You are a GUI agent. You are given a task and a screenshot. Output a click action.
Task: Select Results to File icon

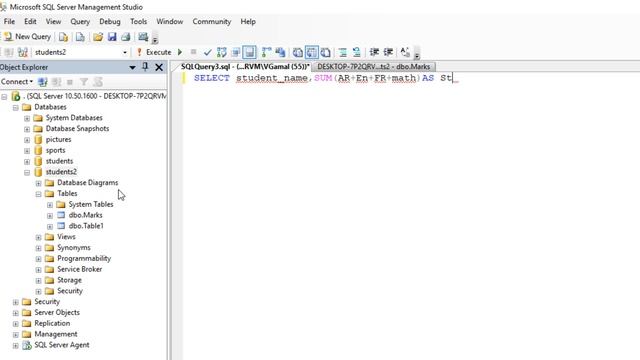point(325,52)
